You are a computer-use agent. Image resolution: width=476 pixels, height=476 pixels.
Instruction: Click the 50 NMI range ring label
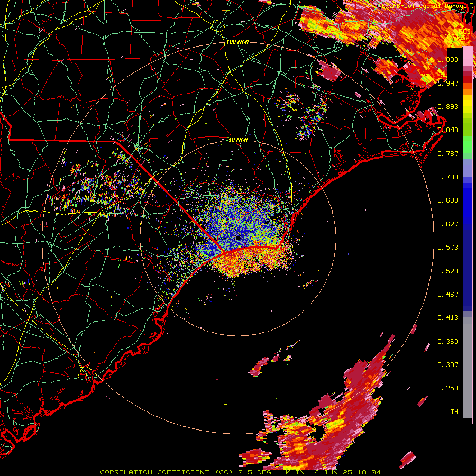pos(239,140)
